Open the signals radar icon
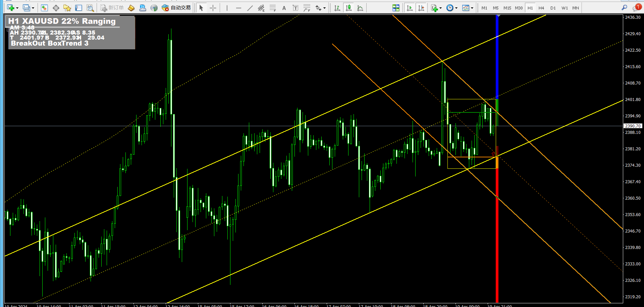Viewport: 644px width, 307px height. [x=154, y=8]
